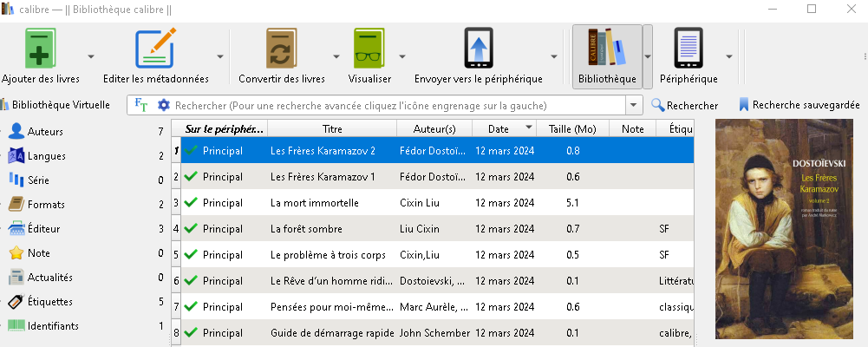Click the Ajouter des livres icon
The height and width of the screenshot is (347, 868).
coord(41,49)
